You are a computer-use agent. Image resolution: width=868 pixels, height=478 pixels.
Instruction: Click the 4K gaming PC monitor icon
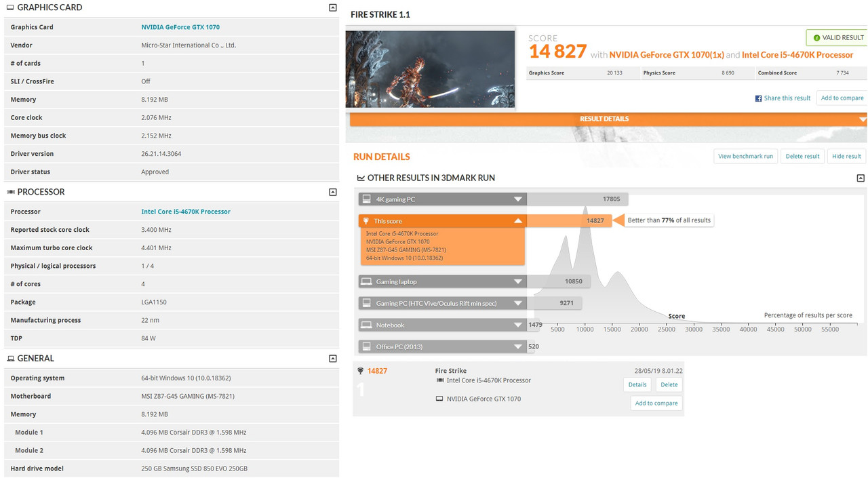pos(367,199)
